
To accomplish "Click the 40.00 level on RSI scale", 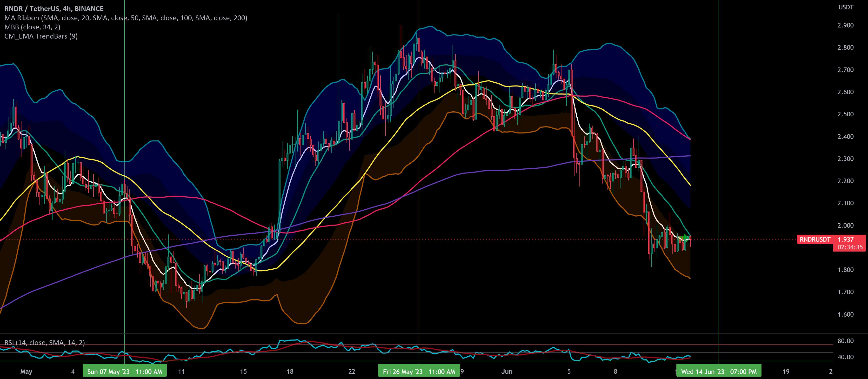I will [x=845, y=357].
